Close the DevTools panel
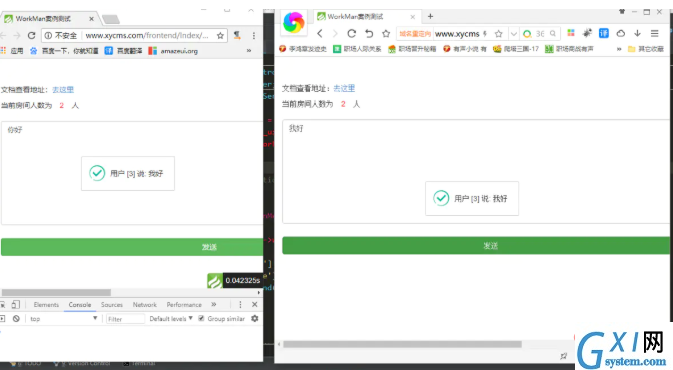This screenshot has height=370, width=673. tap(255, 304)
